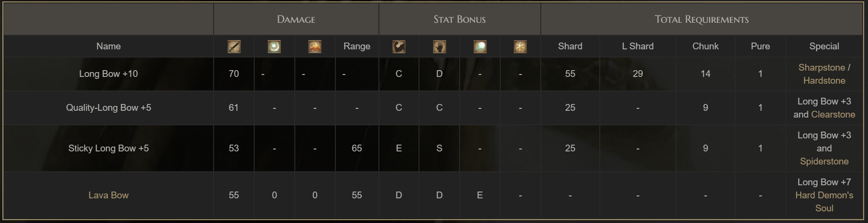Click the magic damage swirl icon

tap(275, 46)
